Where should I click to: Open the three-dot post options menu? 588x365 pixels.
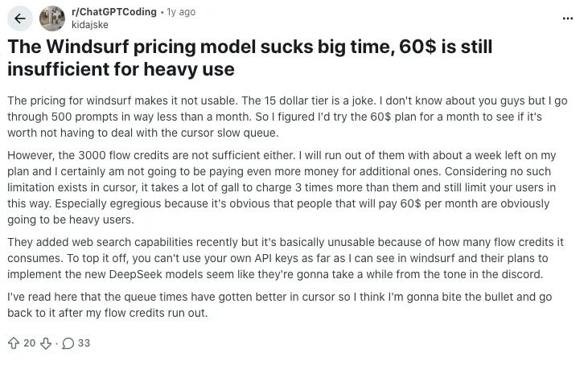pos(568,18)
